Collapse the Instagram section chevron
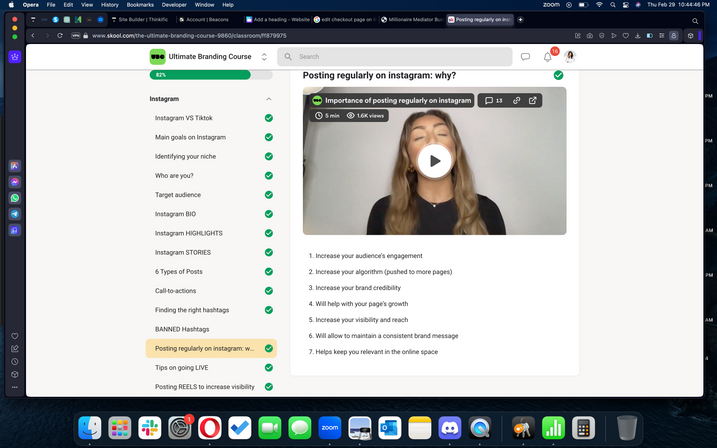 [269, 99]
